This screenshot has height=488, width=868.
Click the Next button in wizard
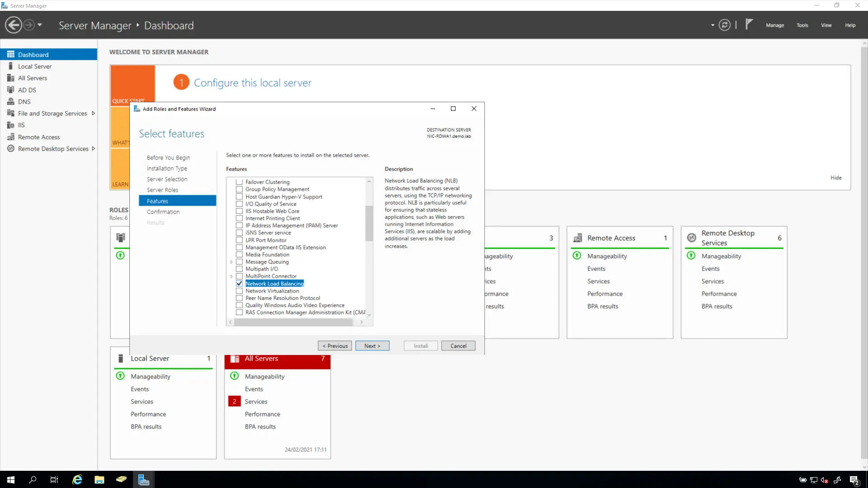coord(372,346)
